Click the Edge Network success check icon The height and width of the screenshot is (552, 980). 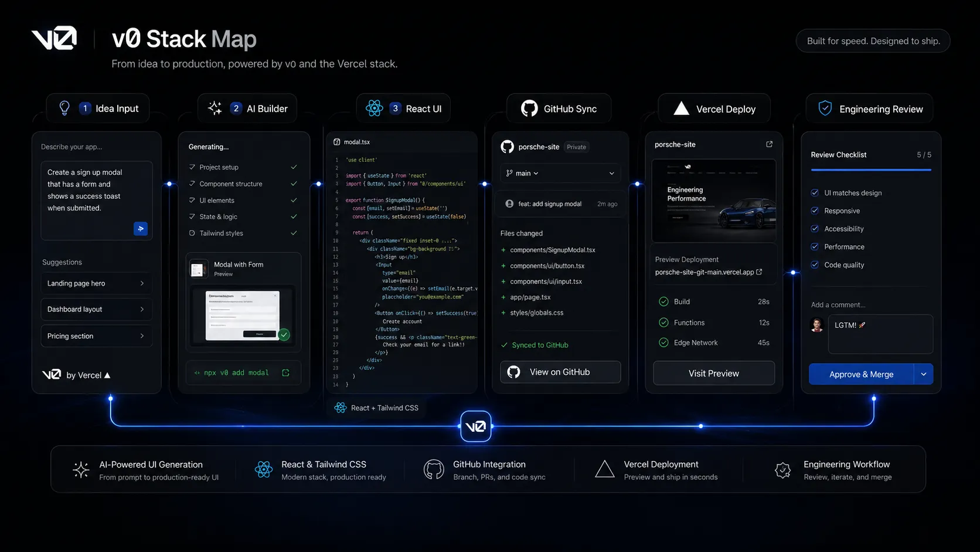pos(663,343)
